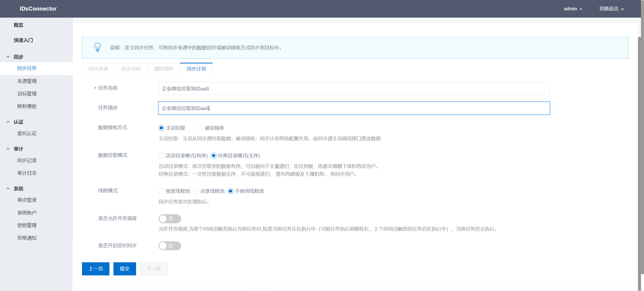
Task: Select 活动目录模式(有序) radio option
Action: 162,156
